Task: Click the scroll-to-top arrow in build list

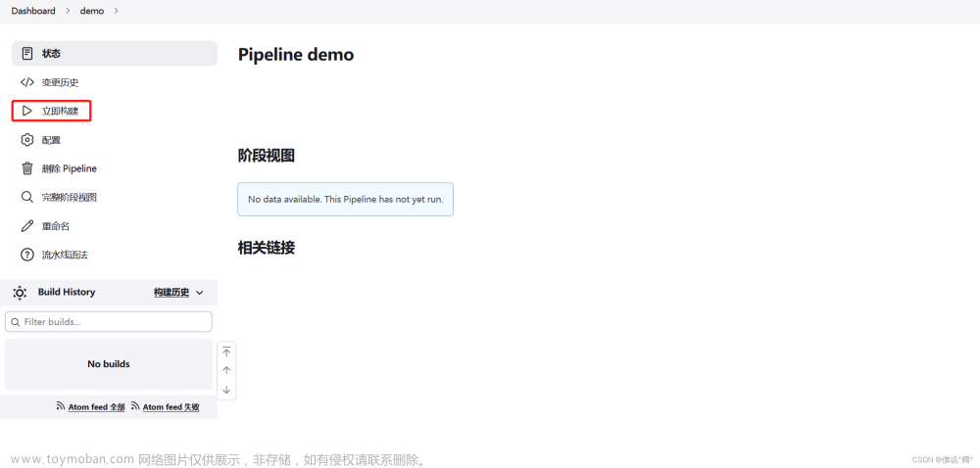Action: [x=227, y=351]
